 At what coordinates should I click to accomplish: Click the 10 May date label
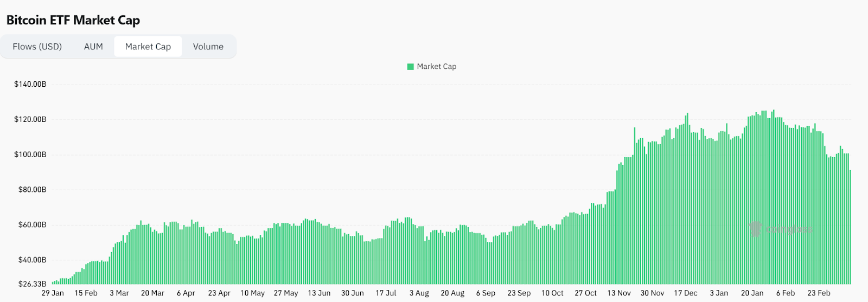pyautogui.click(x=252, y=293)
